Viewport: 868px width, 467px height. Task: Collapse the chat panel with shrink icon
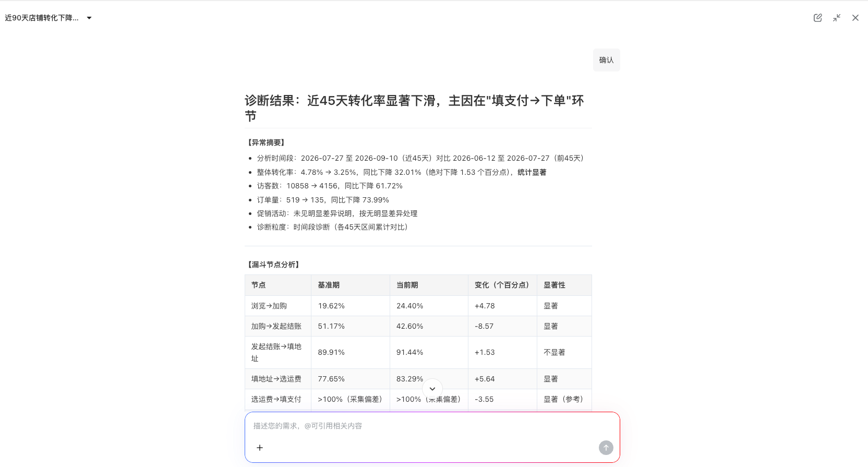(837, 18)
